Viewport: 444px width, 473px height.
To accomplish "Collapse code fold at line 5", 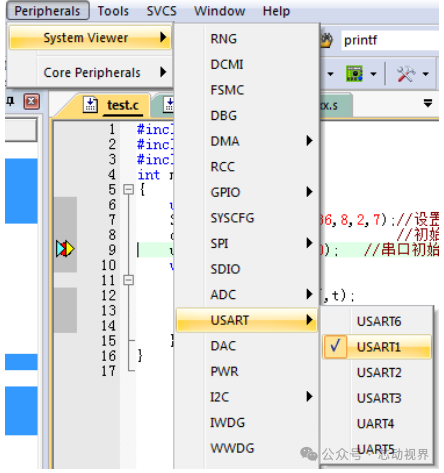I will [128, 189].
